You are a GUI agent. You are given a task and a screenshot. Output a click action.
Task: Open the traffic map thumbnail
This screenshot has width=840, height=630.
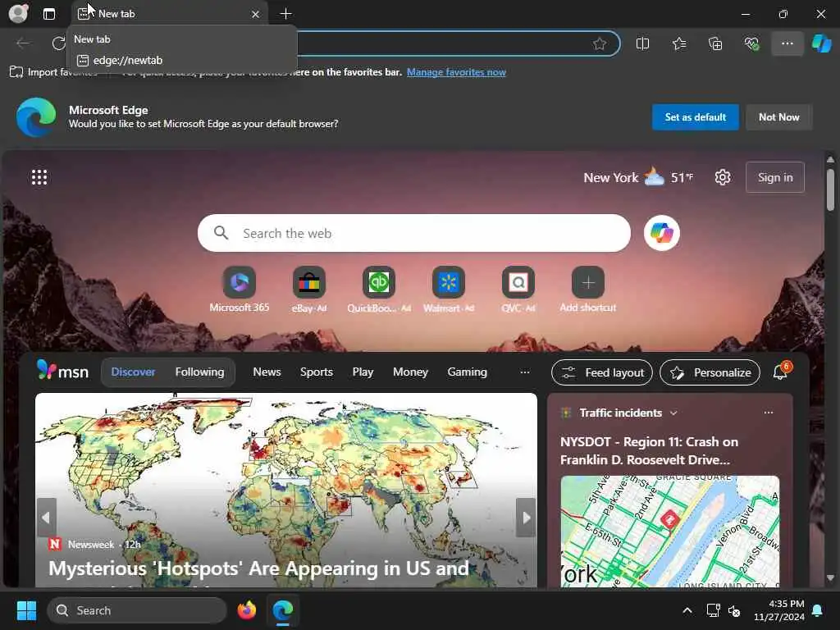[x=669, y=531]
